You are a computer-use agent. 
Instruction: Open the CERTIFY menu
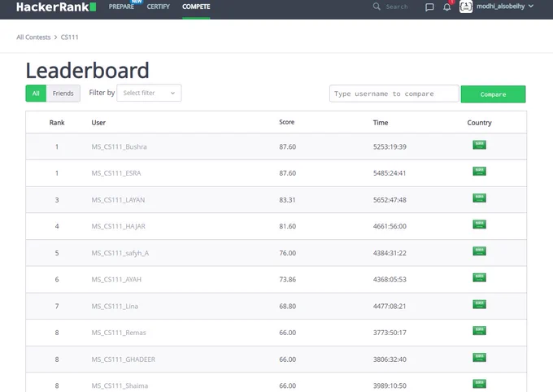click(x=159, y=7)
